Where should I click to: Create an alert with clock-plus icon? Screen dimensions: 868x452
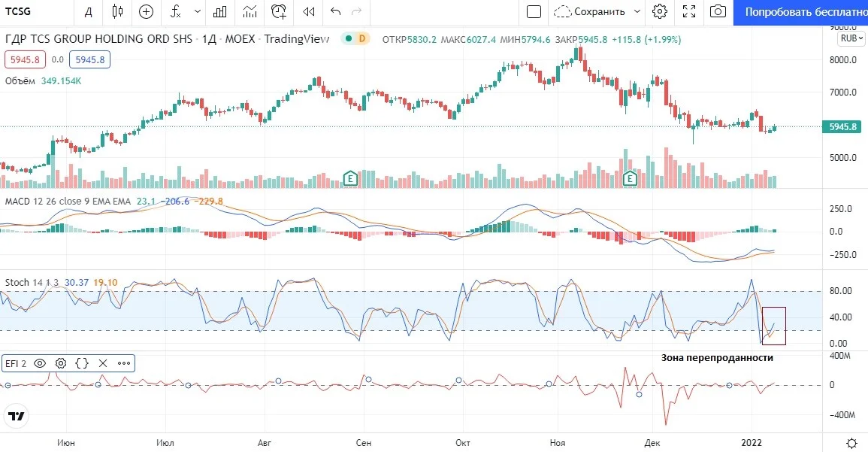(x=279, y=11)
